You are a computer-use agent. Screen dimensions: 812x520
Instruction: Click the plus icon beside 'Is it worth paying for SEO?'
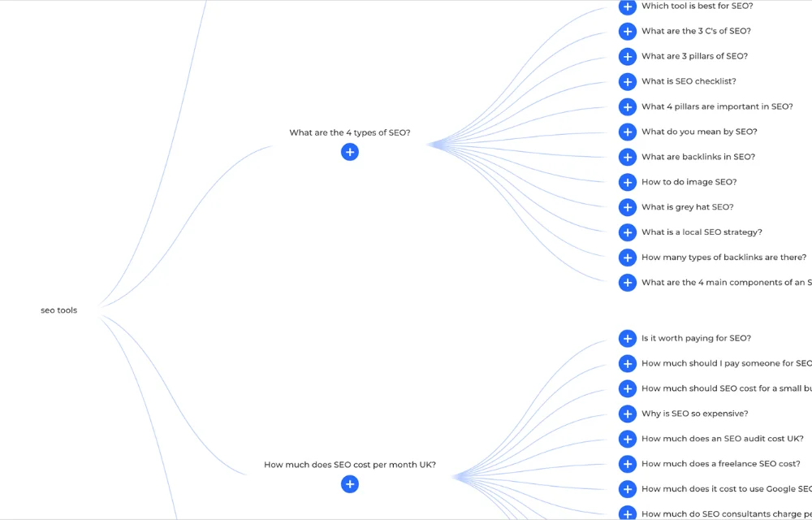pos(628,338)
